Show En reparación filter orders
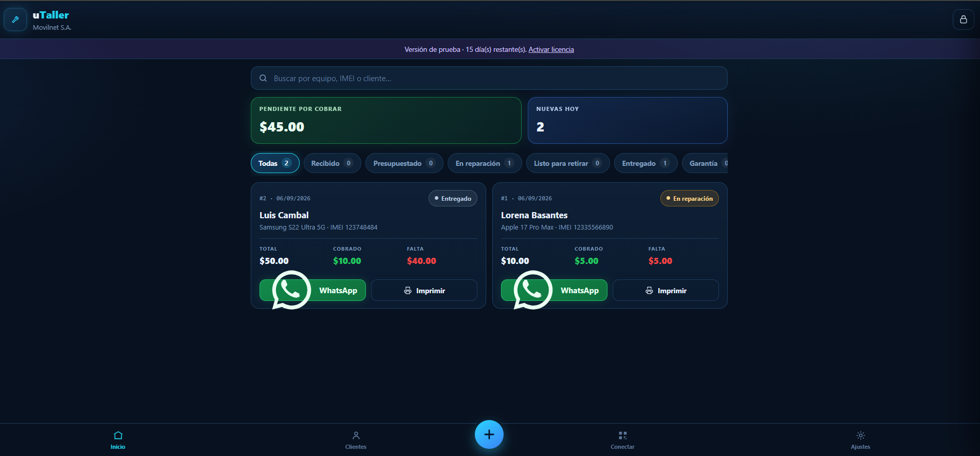 pos(485,163)
